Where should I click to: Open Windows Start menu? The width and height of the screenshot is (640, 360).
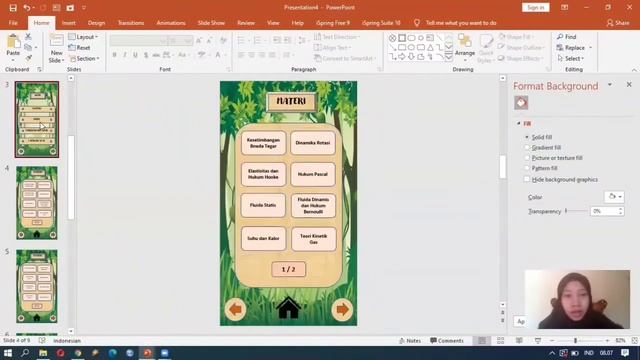coord(8,353)
